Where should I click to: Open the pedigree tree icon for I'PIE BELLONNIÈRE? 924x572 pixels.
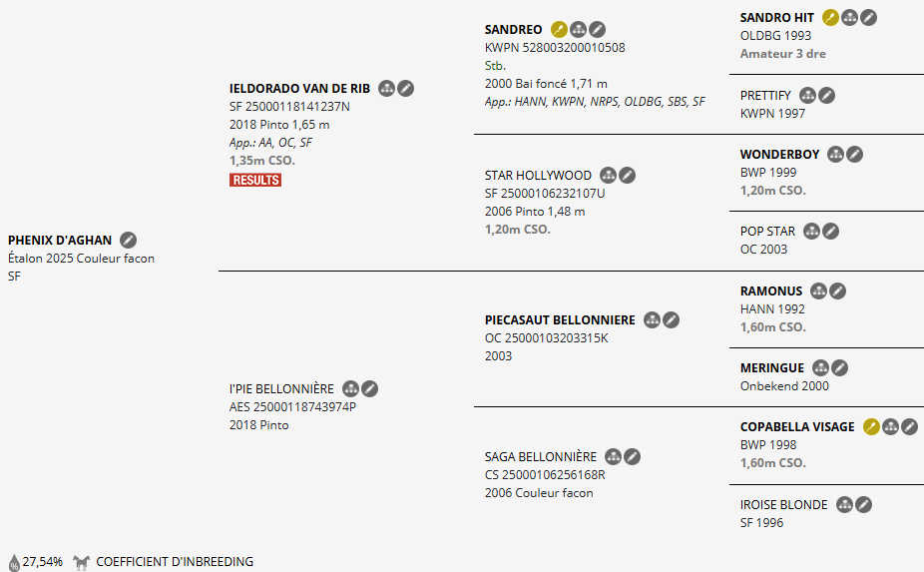point(350,389)
